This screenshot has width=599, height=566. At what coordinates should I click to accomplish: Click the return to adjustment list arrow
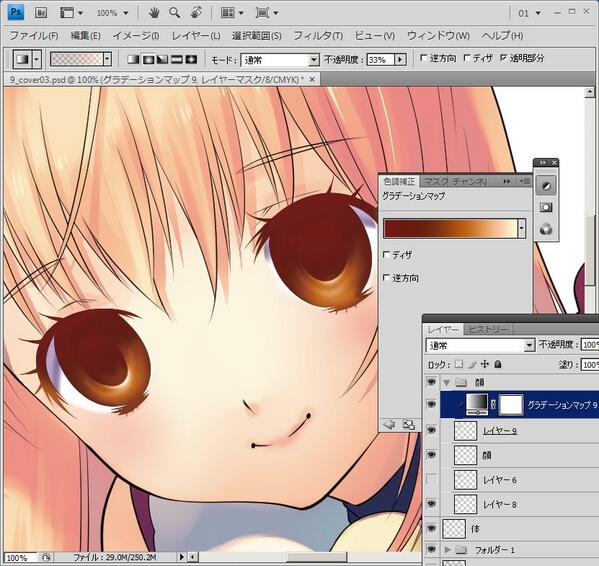[x=389, y=424]
